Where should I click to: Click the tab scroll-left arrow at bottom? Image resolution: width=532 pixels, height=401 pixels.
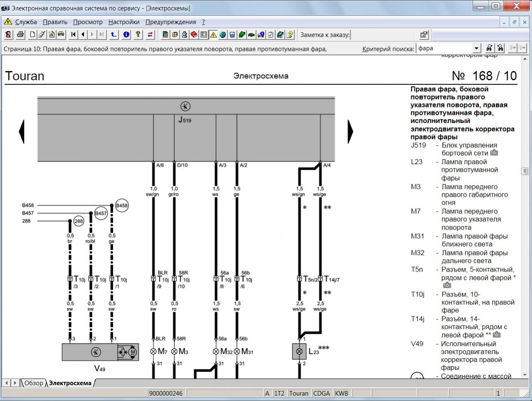(x=7, y=383)
